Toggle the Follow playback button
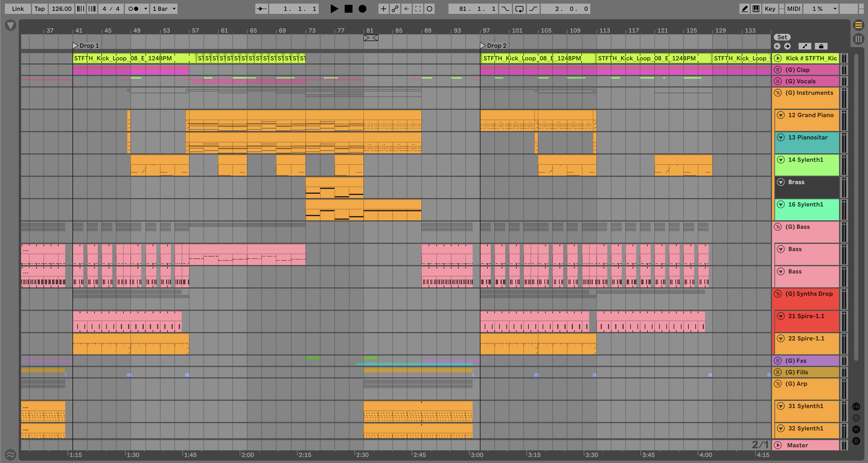This screenshot has width=868, height=463. [261, 9]
